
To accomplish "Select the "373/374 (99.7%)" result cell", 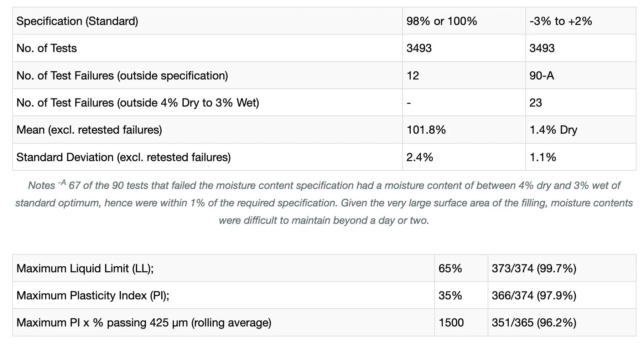I will point(562,268).
